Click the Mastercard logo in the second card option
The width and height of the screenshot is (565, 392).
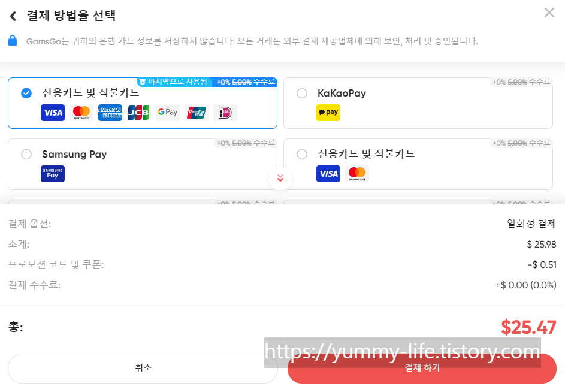357,174
